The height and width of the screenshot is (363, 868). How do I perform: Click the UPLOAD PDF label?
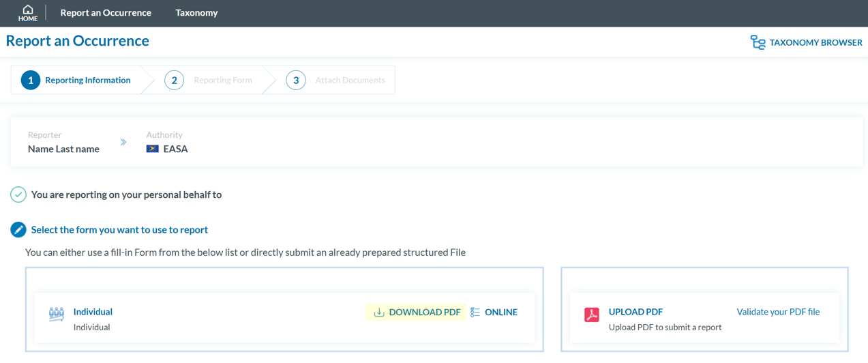tap(635, 312)
